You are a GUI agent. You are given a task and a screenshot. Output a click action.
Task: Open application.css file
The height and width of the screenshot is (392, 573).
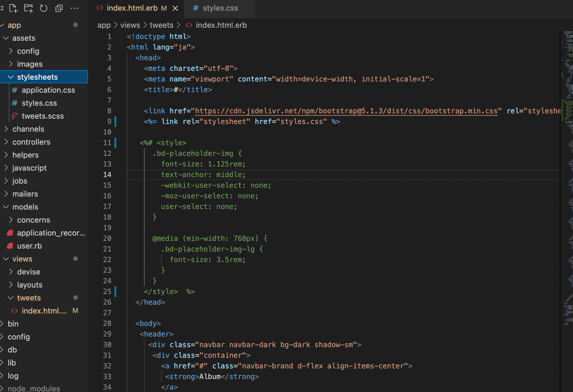pos(44,90)
